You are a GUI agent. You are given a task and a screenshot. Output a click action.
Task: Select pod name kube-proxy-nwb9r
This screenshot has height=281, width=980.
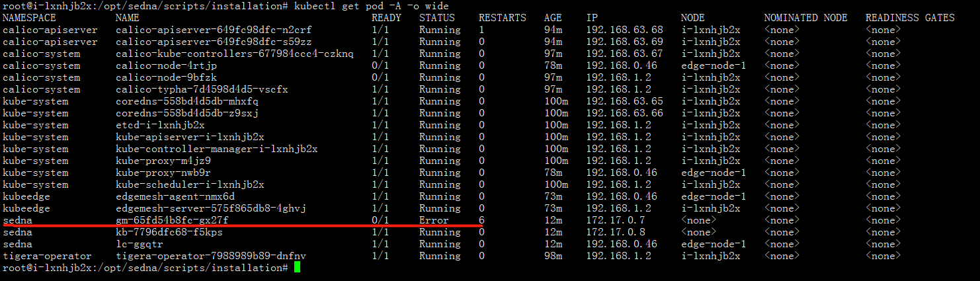click(163, 173)
